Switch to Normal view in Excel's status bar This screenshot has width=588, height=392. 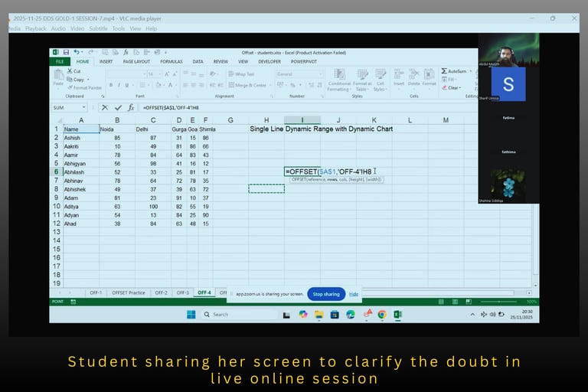tap(441, 302)
